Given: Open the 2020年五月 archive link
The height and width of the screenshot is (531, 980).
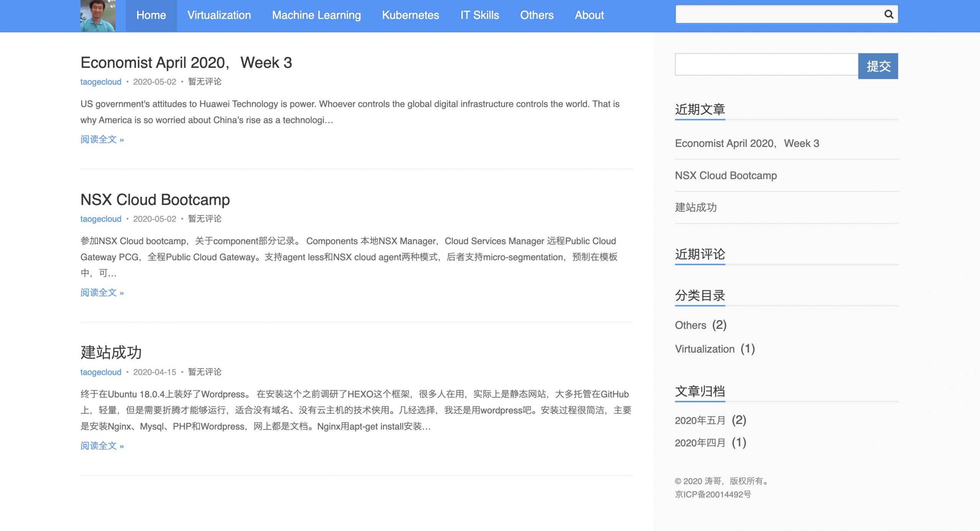Looking at the screenshot, I should click(700, 421).
